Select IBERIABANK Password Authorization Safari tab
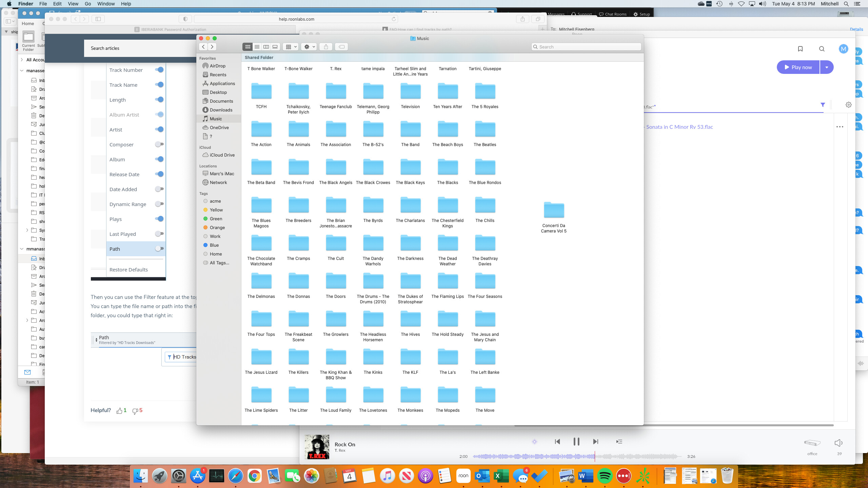 170,29
